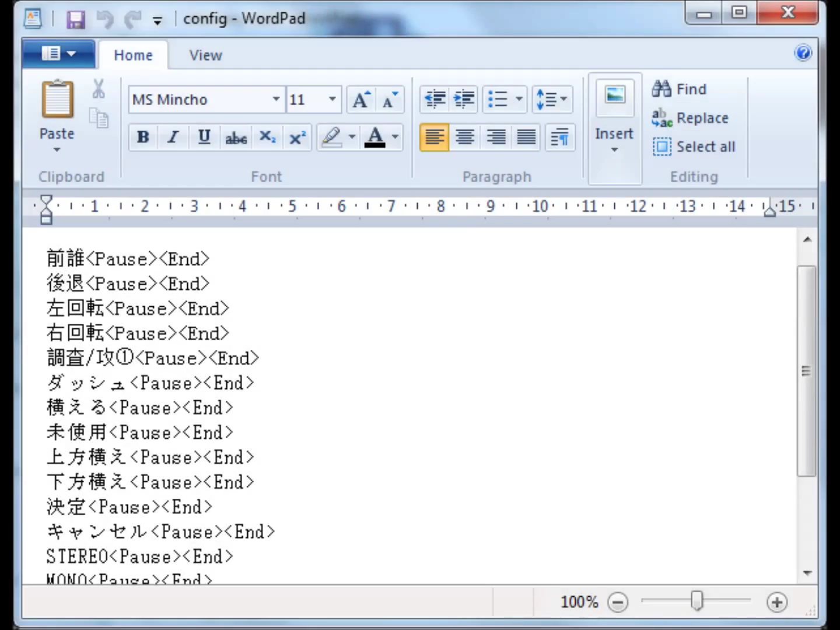This screenshot has width=840, height=630.
Task: Click the Shrink font button
Action: point(390,100)
